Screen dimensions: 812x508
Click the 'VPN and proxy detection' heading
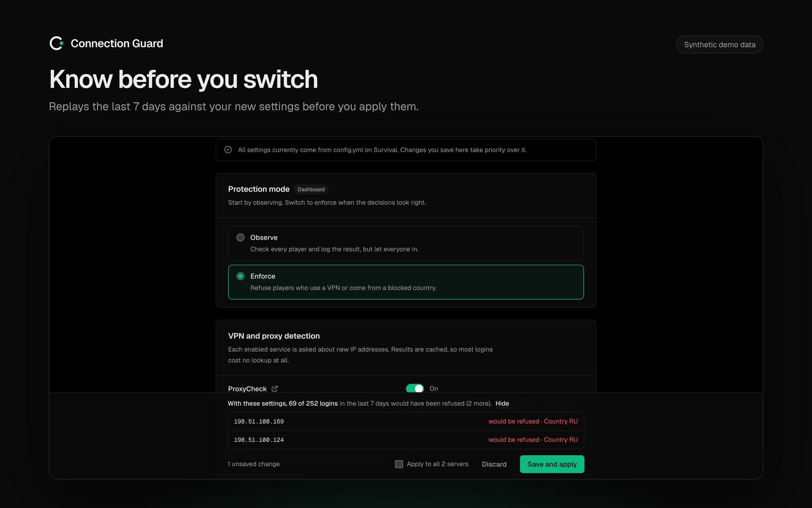tap(274, 336)
